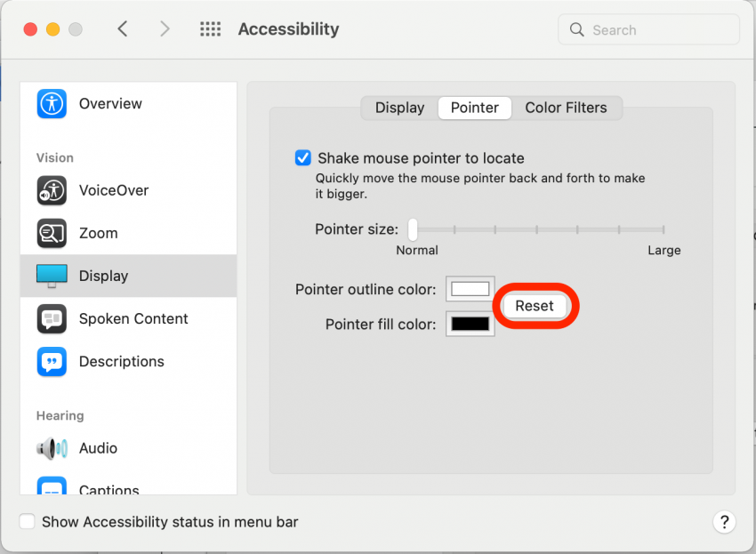
Task: Uncheck Shake mouse pointer to locate
Action: [302, 157]
